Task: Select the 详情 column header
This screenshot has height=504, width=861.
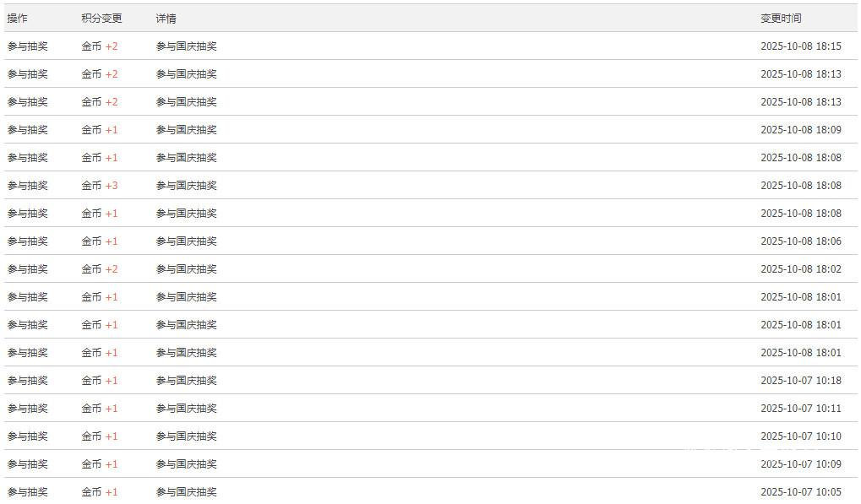Action: 166,18
